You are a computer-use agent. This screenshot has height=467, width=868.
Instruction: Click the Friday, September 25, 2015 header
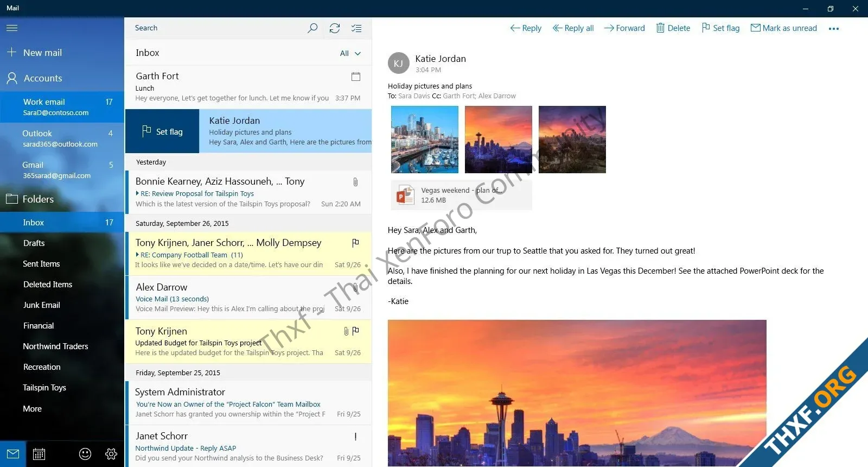[248, 373]
